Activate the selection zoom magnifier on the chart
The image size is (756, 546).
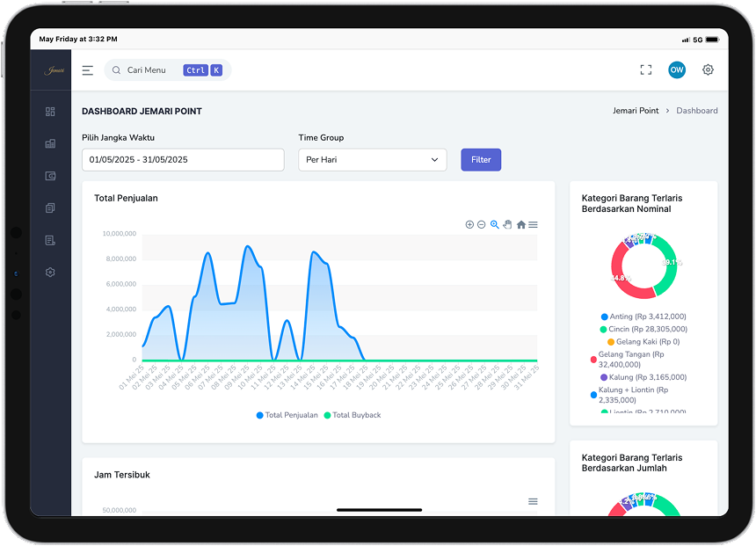[493, 224]
